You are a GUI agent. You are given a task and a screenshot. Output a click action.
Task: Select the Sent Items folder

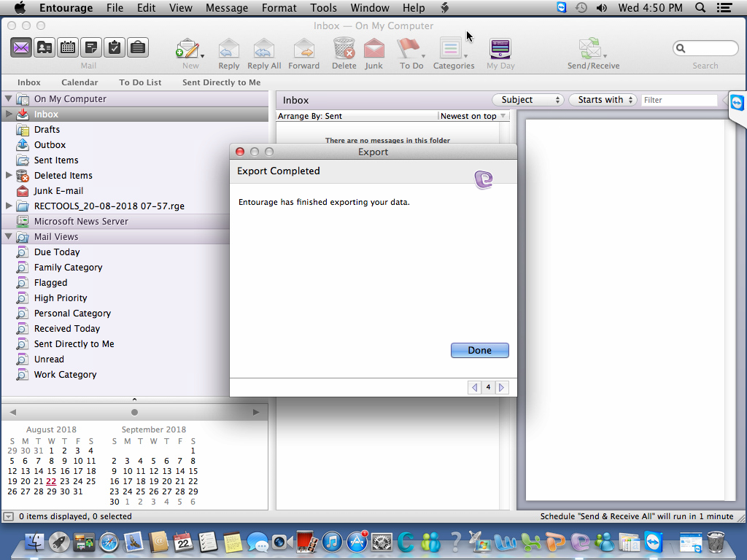pos(55,160)
